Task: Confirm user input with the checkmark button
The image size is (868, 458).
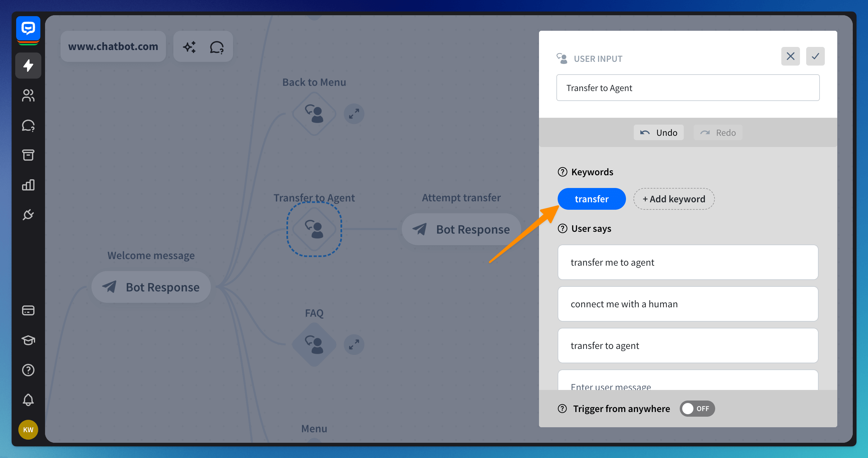Action: tap(815, 56)
